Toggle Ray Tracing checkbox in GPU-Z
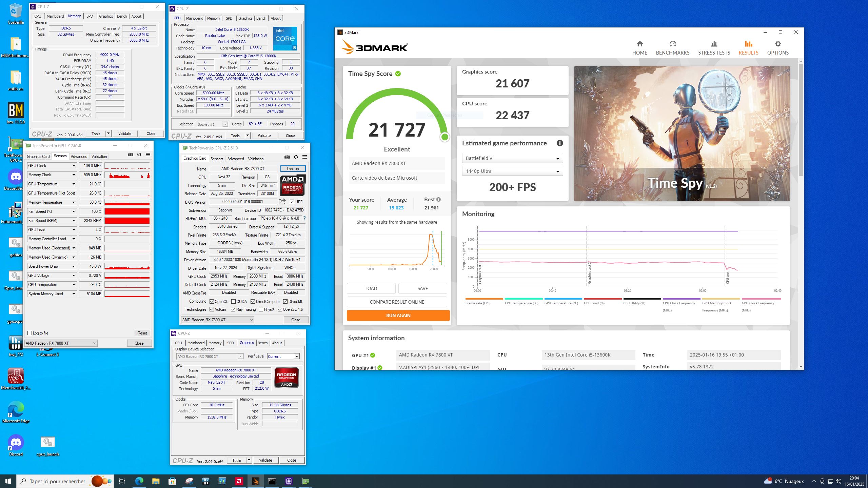 233,309
